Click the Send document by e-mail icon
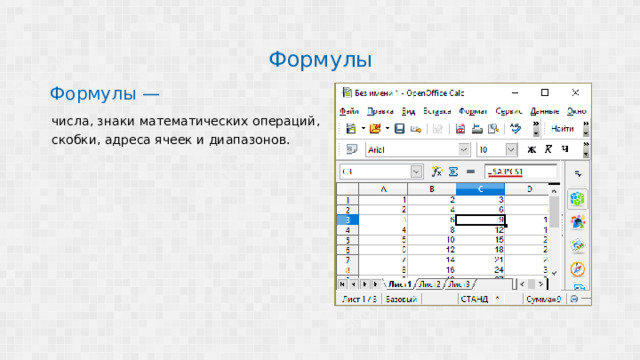Viewport: 640px width, 360px height. [x=416, y=129]
